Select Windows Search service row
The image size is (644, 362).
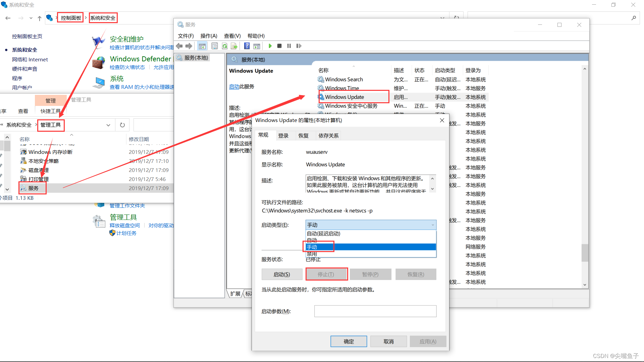[344, 79]
